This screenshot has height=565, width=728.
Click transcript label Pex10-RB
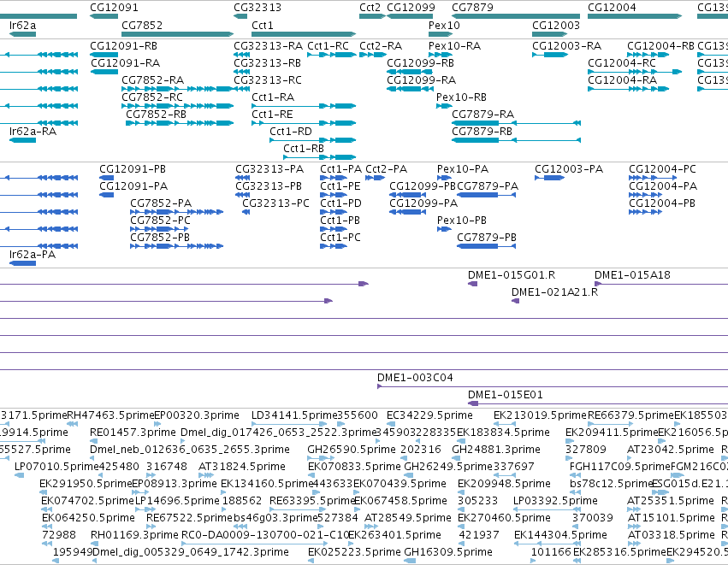coord(461,97)
